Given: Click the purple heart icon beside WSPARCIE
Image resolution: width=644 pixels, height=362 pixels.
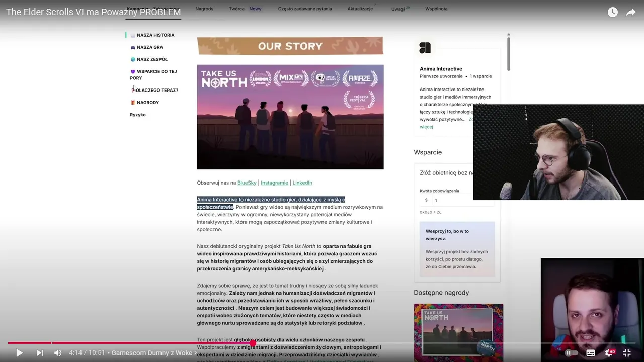Looking at the screenshot, I should click(133, 72).
